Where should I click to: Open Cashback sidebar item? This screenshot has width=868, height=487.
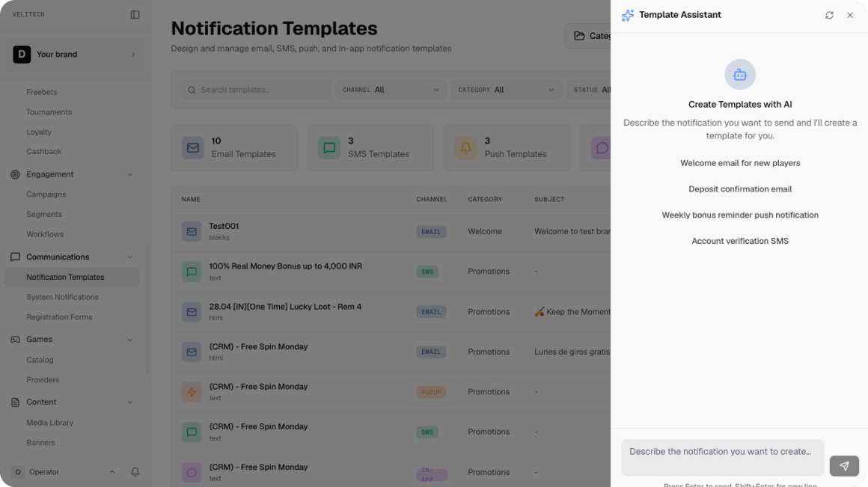(43, 152)
